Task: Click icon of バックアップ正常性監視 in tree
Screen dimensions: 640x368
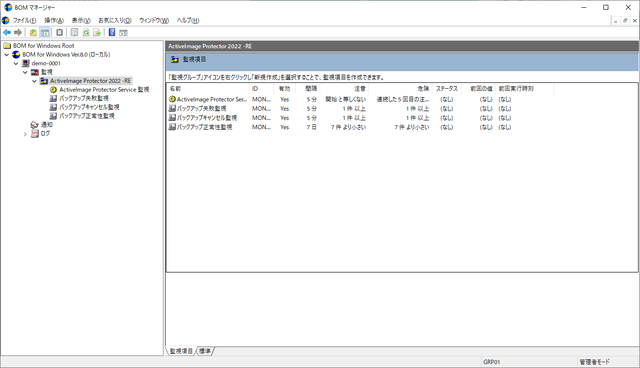Action: [x=53, y=116]
